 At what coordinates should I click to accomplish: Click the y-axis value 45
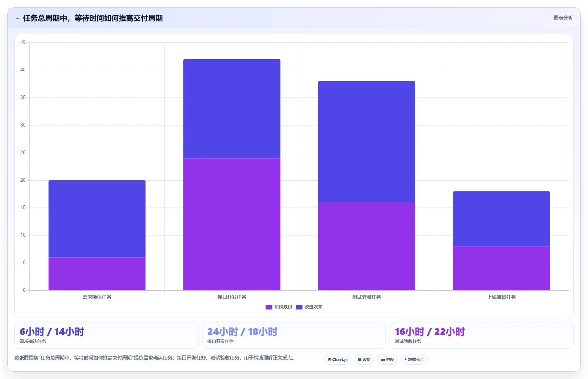point(23,42)
